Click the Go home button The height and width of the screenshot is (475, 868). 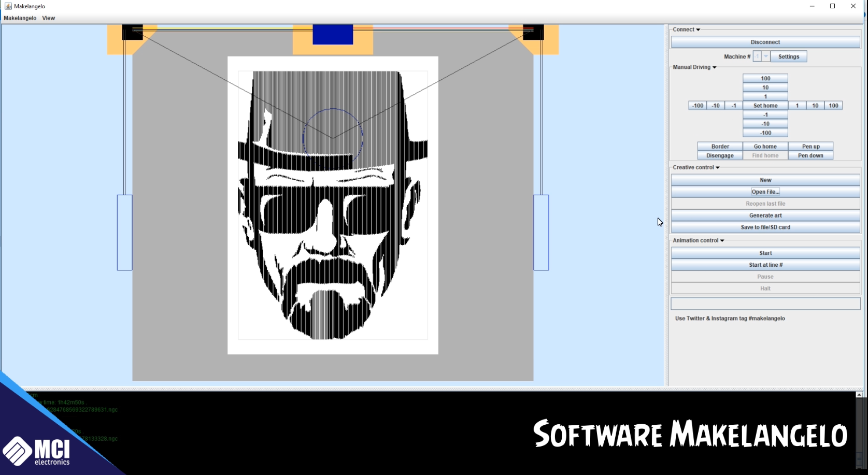coord(765,147)
